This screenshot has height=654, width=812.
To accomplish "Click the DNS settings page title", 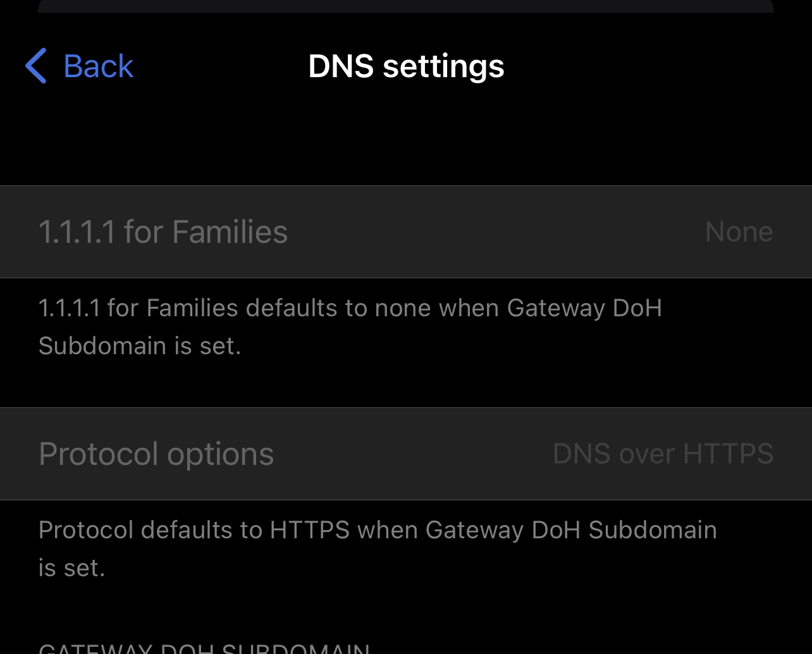I will [x=406, y=66].
